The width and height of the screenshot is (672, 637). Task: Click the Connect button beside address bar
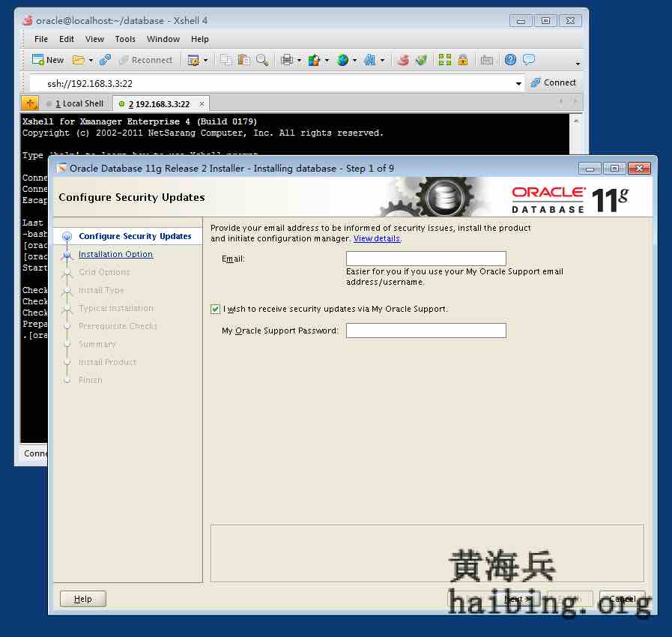point(554,82)
